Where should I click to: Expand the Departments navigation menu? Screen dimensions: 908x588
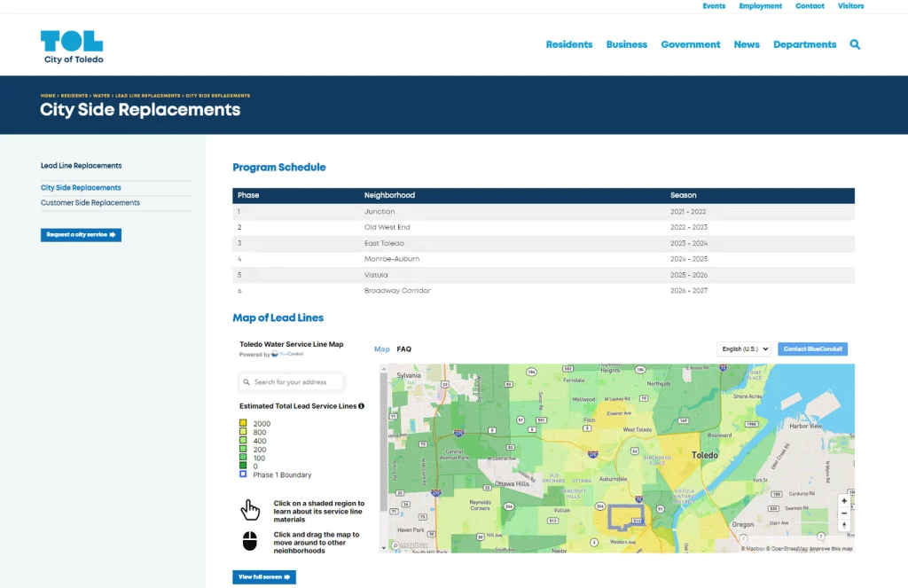(x=804, y=44)
